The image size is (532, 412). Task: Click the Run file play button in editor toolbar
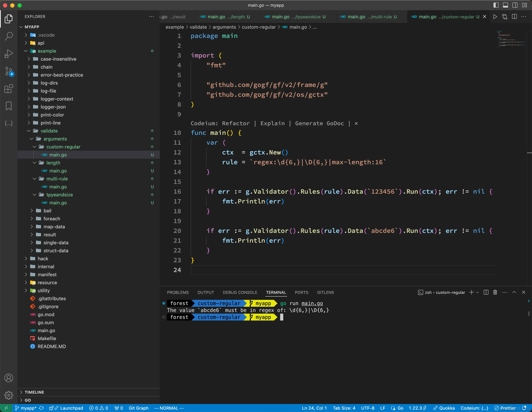coord(495,17)
